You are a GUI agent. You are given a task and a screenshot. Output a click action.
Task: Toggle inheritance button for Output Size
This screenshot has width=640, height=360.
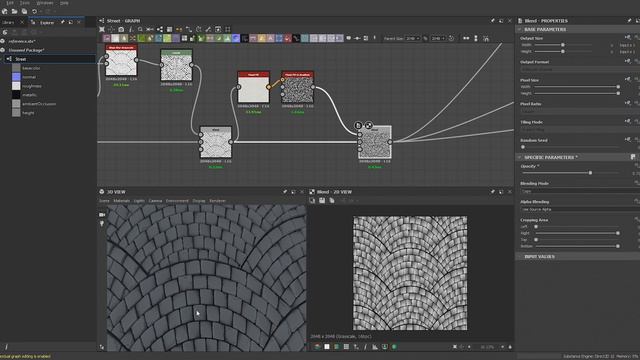click(x=628, y=38)
